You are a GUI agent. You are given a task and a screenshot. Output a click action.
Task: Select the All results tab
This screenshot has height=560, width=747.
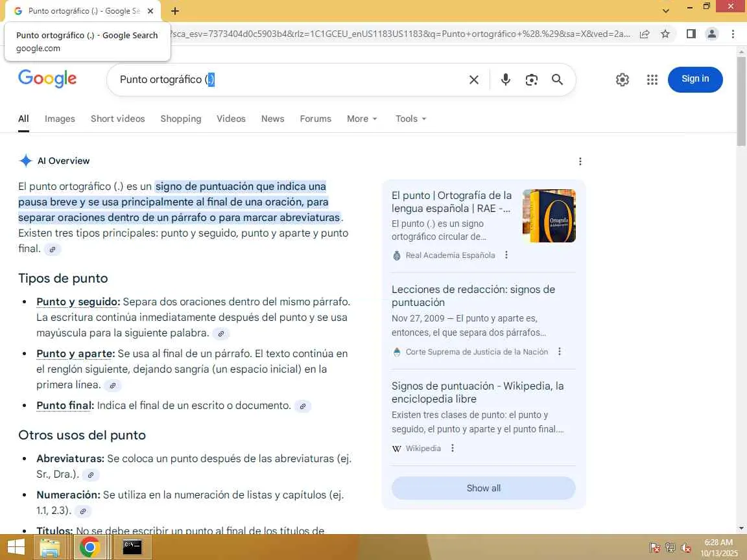(23, 119)
